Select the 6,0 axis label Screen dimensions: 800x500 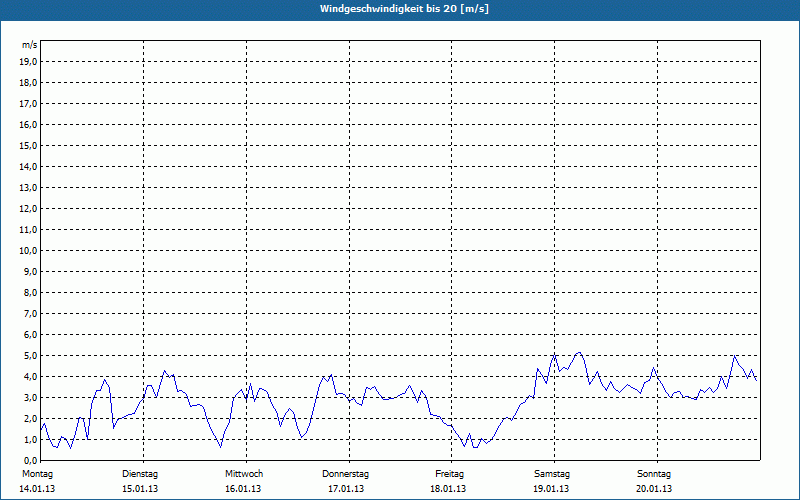(x=30, y=335)
